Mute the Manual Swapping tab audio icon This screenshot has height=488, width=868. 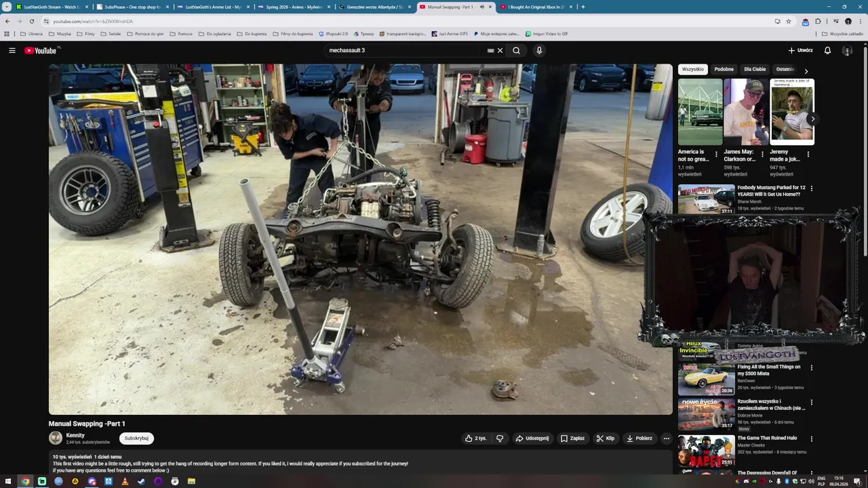pyautogui.click(x=481, y=7)
